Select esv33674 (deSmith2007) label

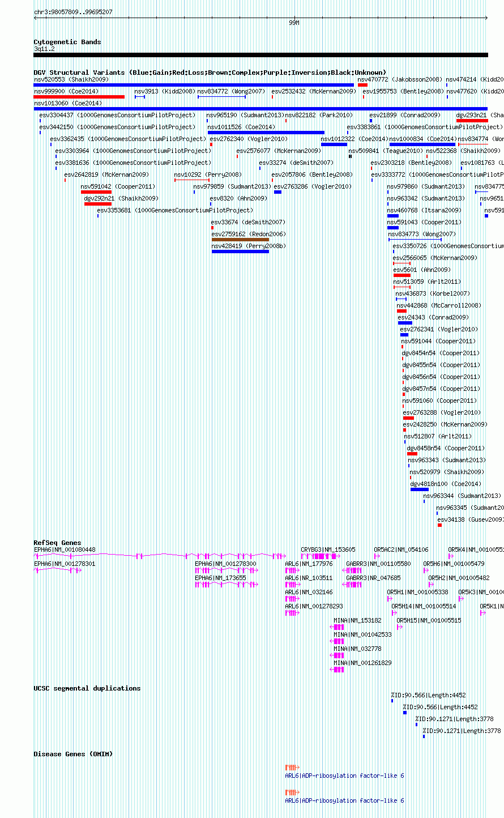tap(248, 222)
